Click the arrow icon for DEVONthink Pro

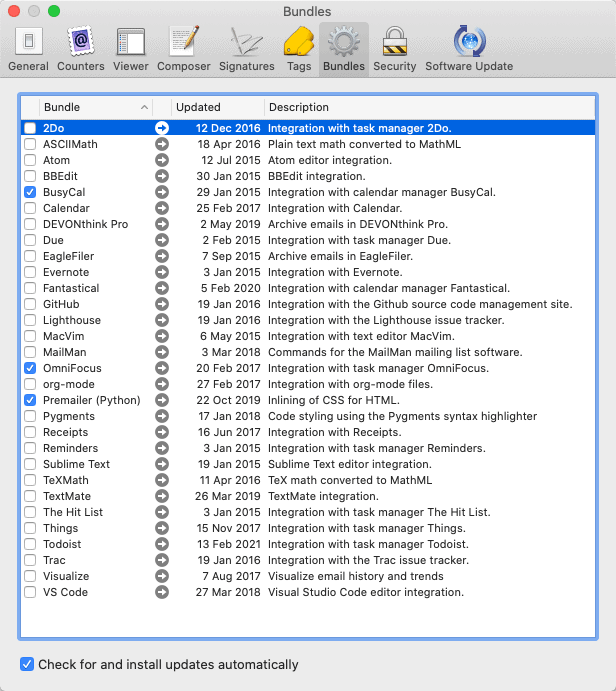coord(162,224)
